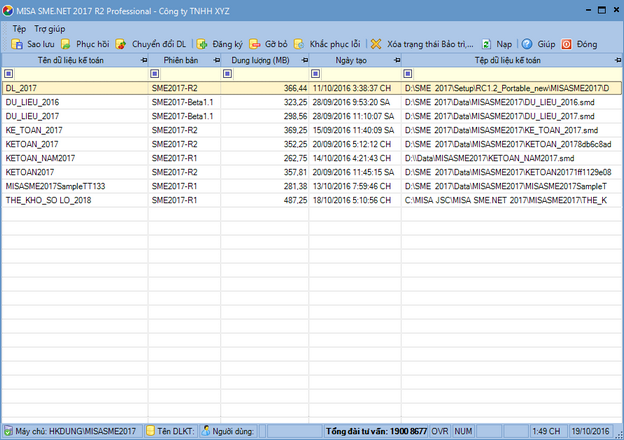Image resolution: width=624 pixels, height=440 pixels.
Task: Open the Tệp menu
Action: click(19, 29)
